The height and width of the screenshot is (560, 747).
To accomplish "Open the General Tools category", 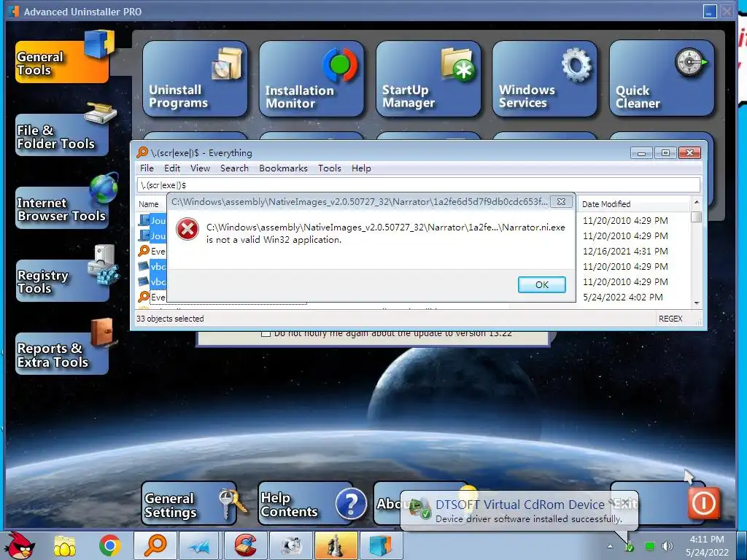I will click(62, 62).
